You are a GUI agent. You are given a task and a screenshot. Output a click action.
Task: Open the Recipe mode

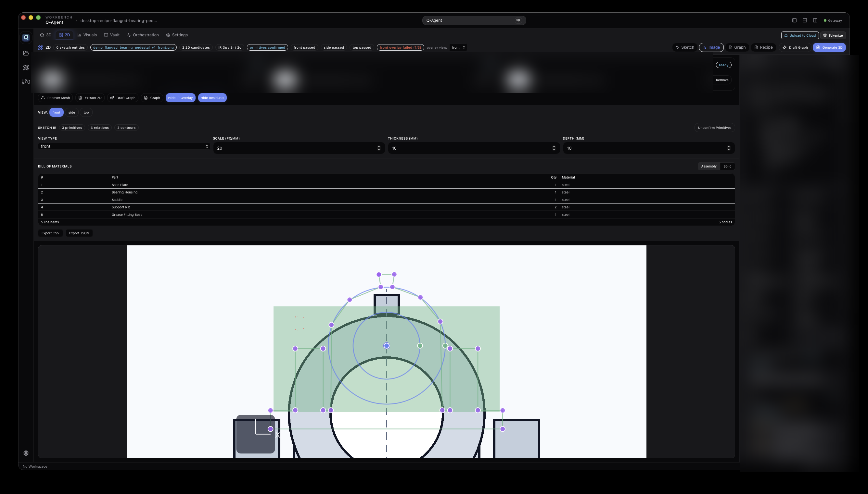pyautogui.click(x=763, y=47)
